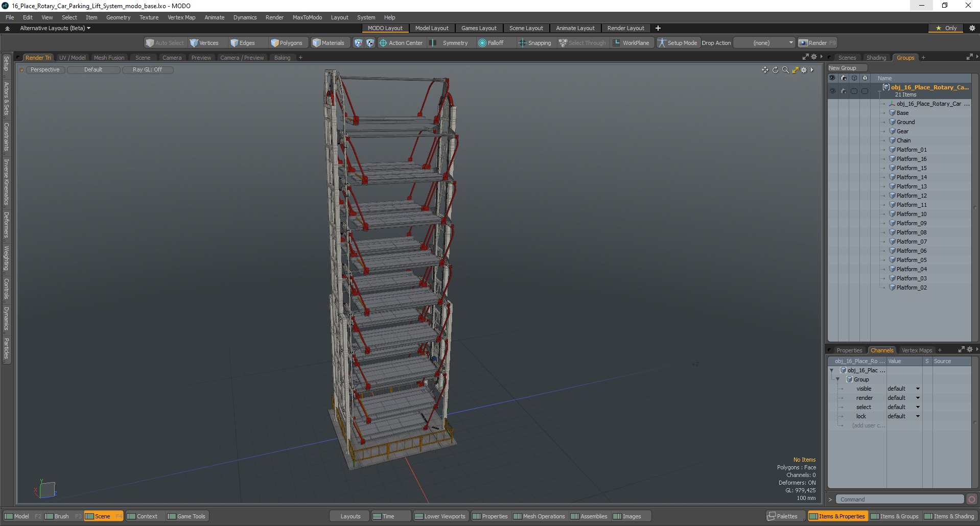Click the record button beside Command field
980x526 pixels.
click(x=972, y=499)
